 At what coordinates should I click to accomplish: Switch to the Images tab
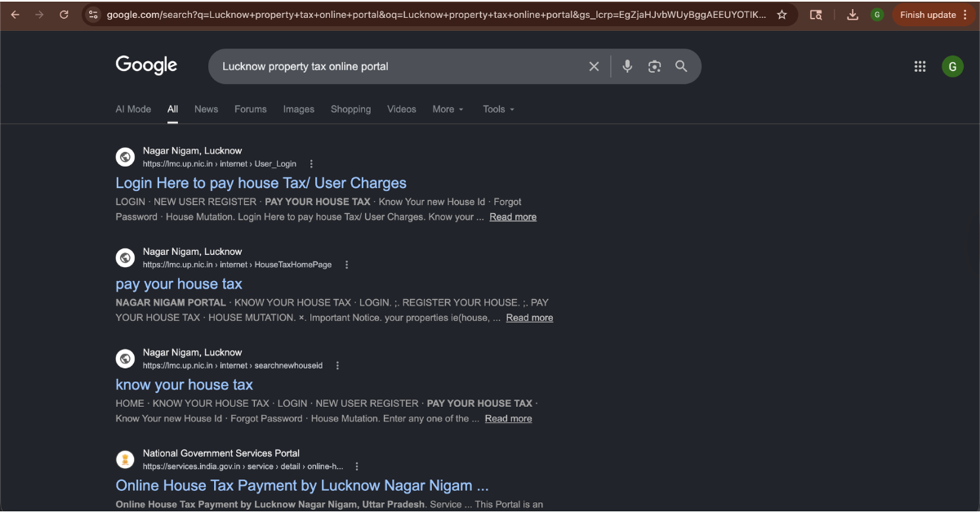(x=299, y=109)
